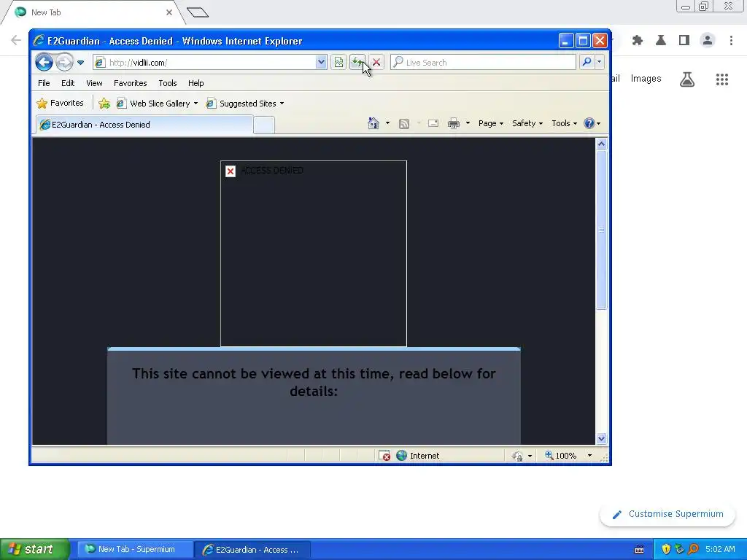Click Customise Supermium button
Image resolution: width=747 pixels, height=560 pixels.
[x=667, y=514]
